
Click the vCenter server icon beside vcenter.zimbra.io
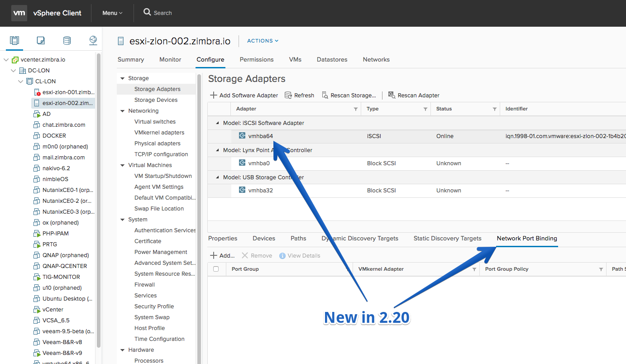[15, 60]
